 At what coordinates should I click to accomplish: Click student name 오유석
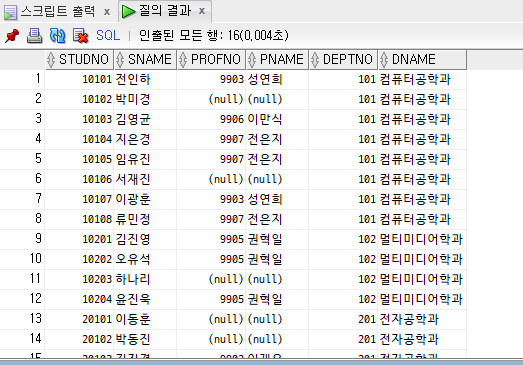133,260
